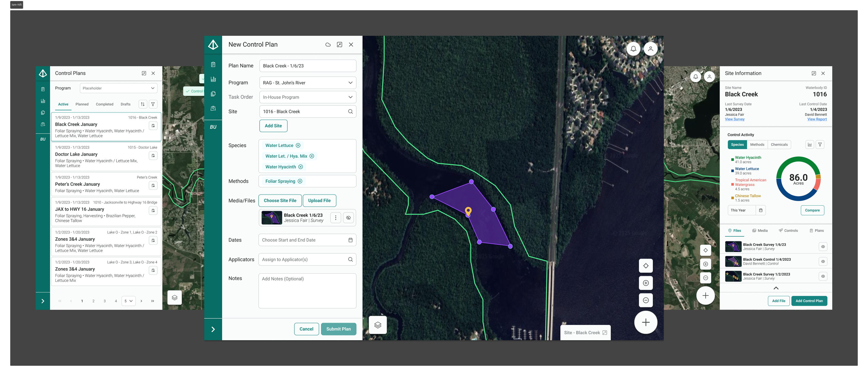868x376 pixels.
Task: Toggle visibility of Black Creek Survey 1/2/2023
Action: point(823,276)
